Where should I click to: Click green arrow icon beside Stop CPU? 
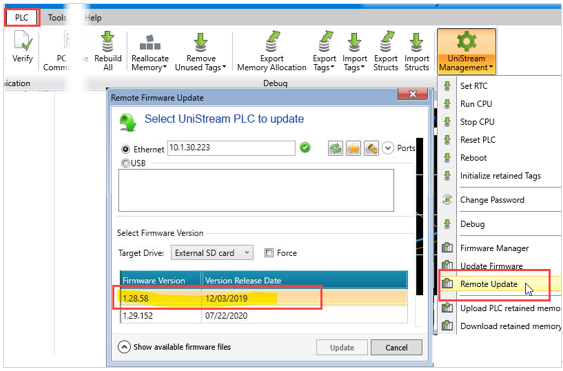(447, 122)
